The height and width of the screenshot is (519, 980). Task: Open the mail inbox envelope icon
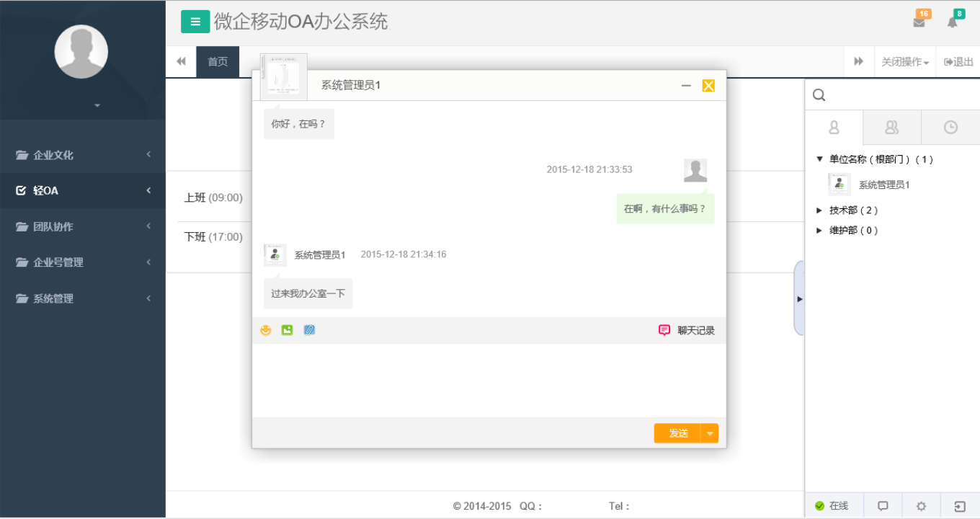[x=919, y=22]
